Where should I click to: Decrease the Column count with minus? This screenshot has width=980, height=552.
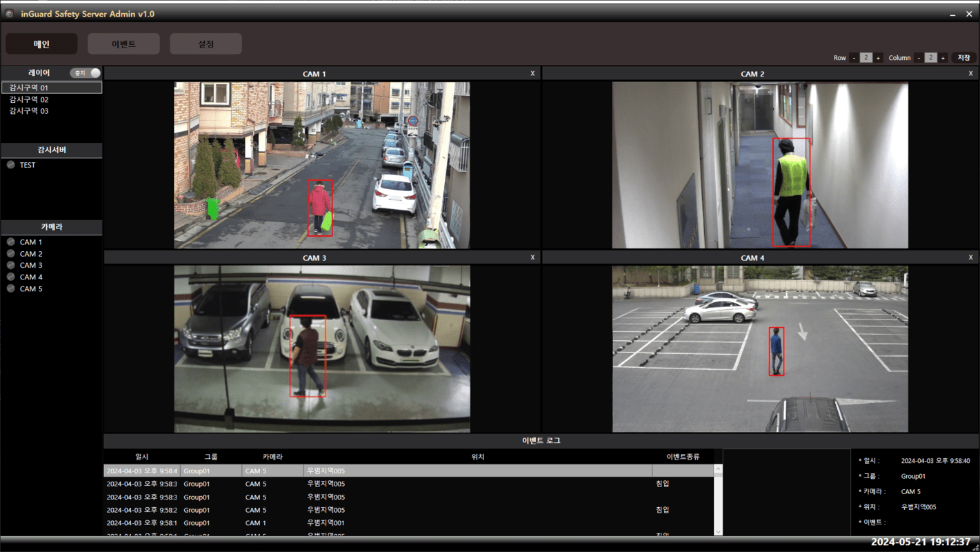point(919,58)
